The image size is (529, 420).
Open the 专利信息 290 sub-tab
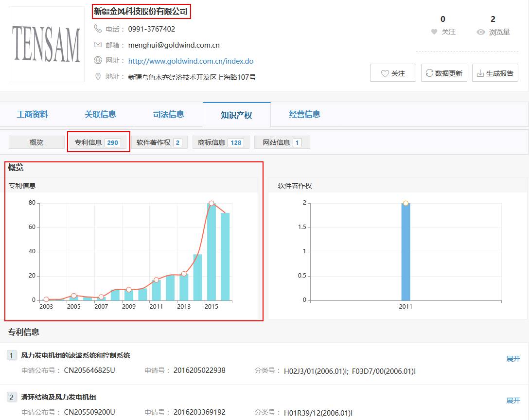(x=98, y=142)
